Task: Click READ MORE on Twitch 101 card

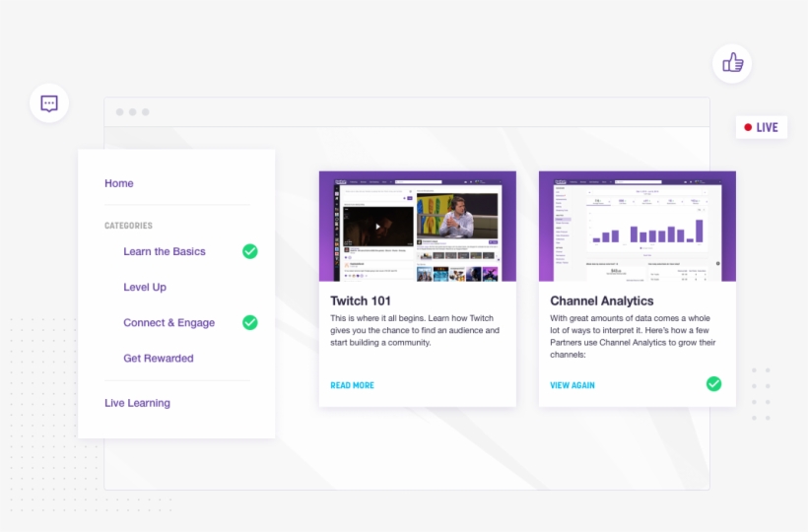Action: [x=352, y=385]
